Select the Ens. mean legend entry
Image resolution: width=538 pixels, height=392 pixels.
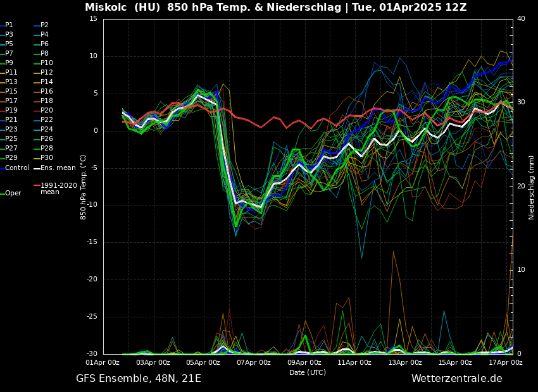pyautogui.click(x=58, y=168)
